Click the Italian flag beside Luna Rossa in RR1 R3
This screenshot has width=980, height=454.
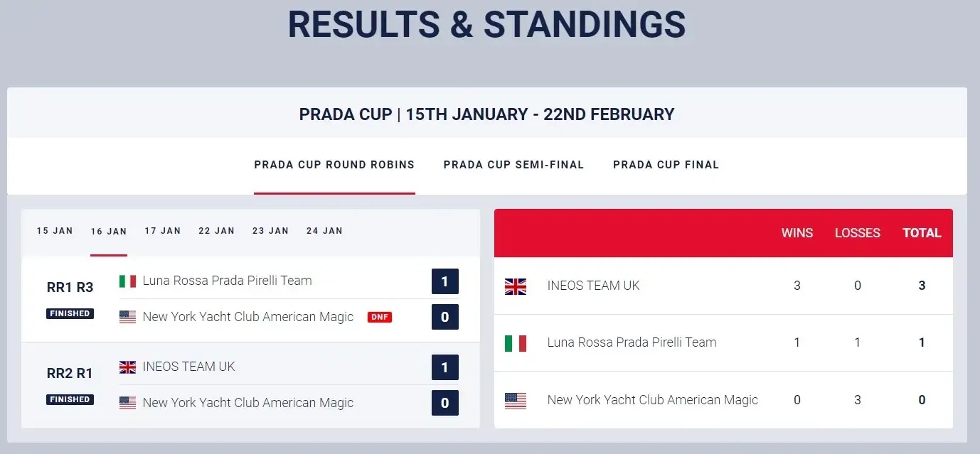(127, 281)
